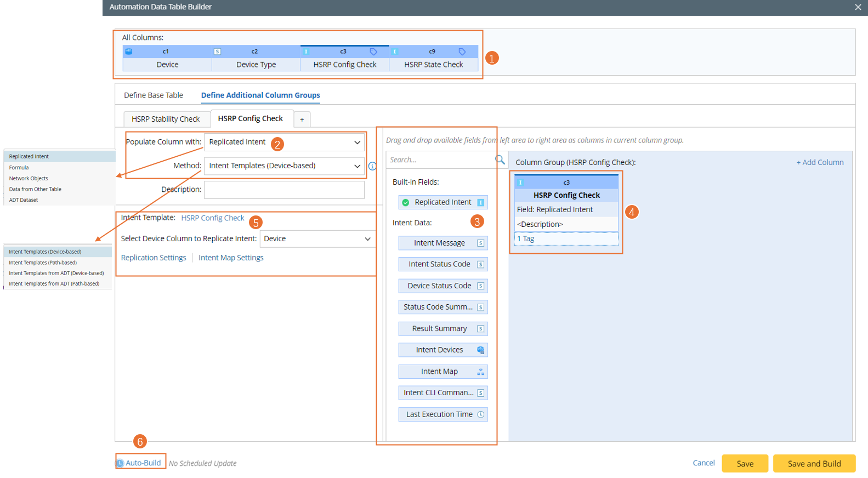Click into the Description text field
The image size is (868, 478).
284,190
